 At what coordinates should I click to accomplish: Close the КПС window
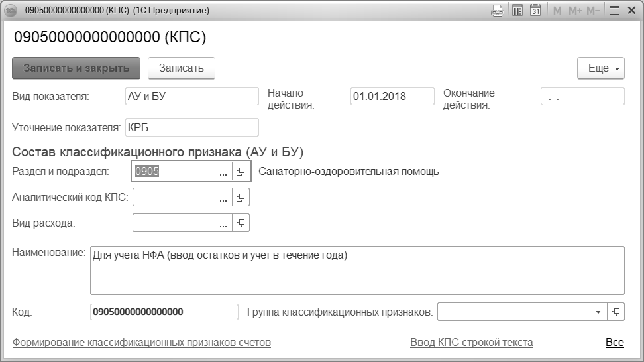click(632, 11)
